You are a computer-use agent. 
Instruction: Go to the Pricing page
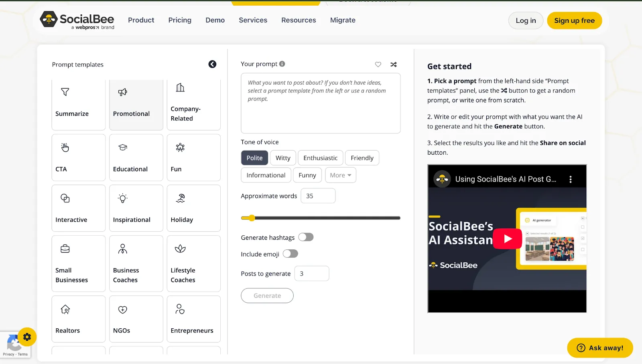[x=180, y=20]
